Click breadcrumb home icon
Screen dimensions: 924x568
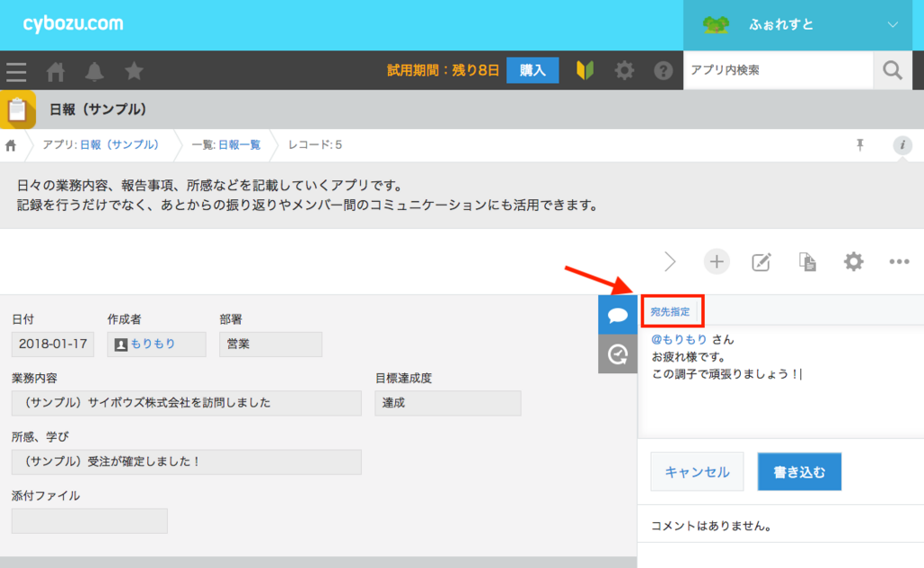pyautogui.click(x=11, y=145)
